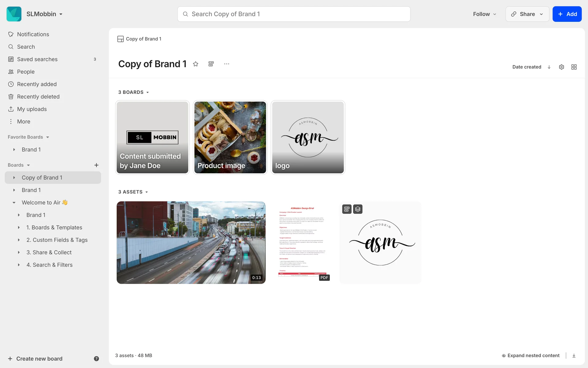Collapse the Welcome to Air board tree
The height and width of the screenshot is (368, 588).
click(14, 203)
